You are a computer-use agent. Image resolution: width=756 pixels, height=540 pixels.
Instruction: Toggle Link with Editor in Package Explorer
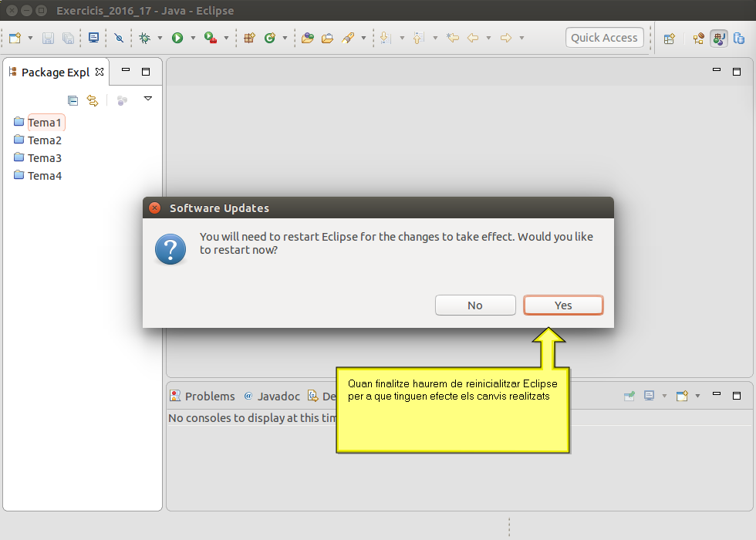[x=93, y=100]
